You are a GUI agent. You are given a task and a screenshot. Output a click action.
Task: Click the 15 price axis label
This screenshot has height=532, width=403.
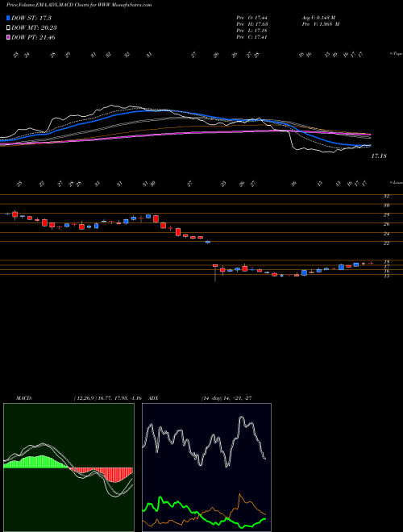(x=386, y=276)
